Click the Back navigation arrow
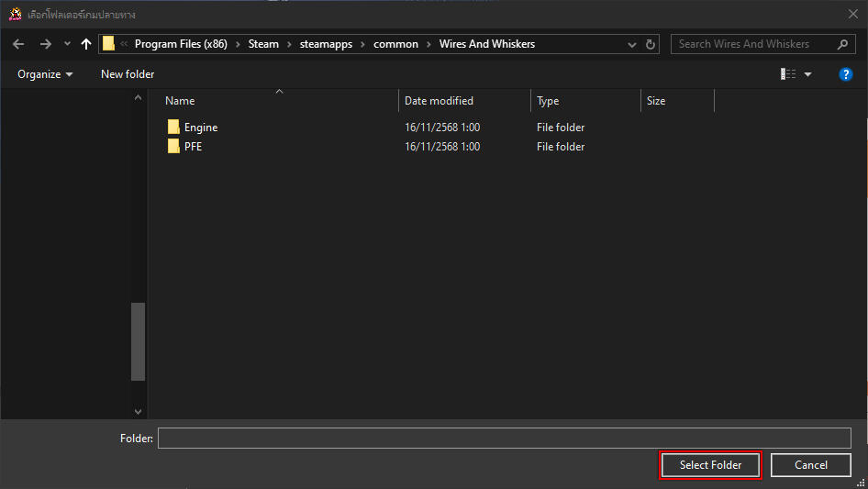The image size is (868, 489). pos(18,44)
